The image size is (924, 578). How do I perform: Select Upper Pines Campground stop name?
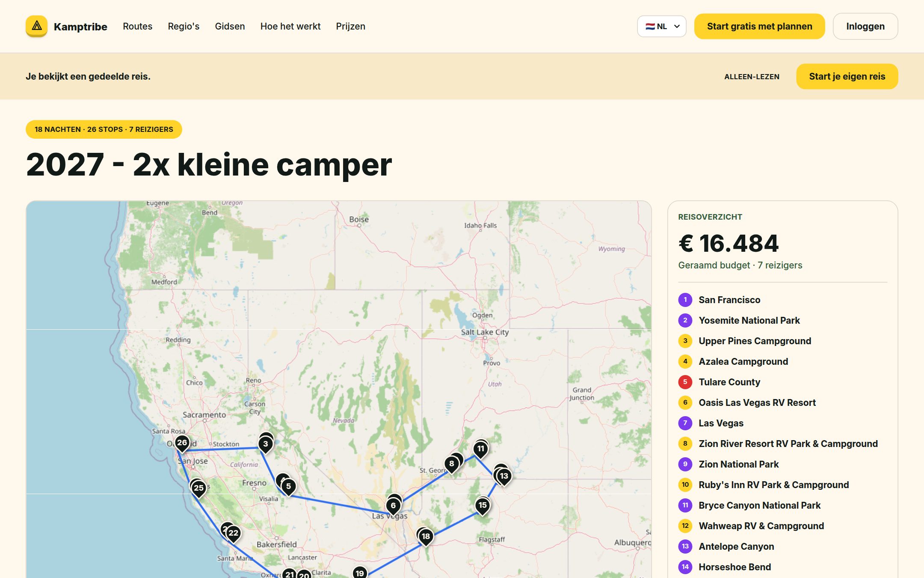pos(755,341)
